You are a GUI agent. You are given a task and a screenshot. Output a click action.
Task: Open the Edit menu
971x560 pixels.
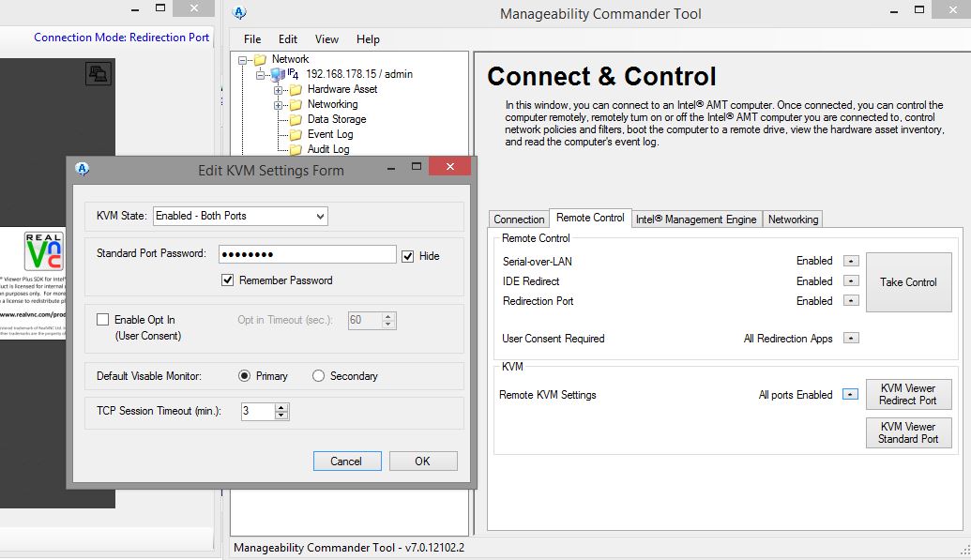pyautogui.click(x=287, y=39)
